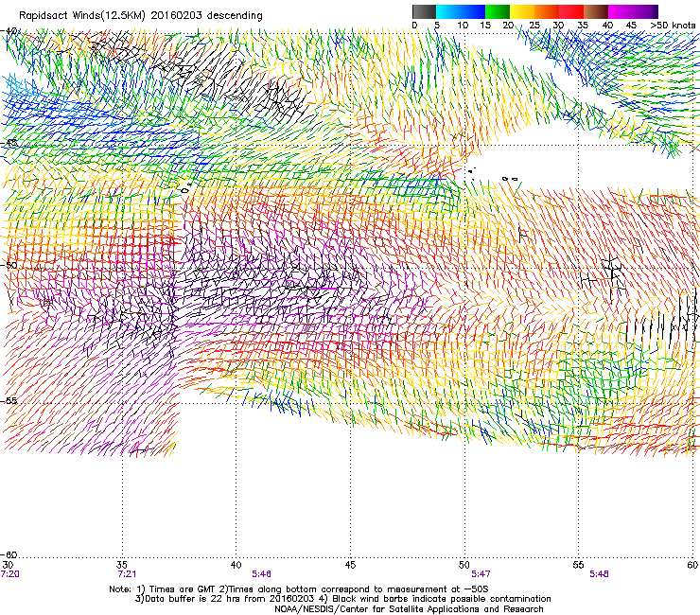Image resolution: width=700 pixels, height=615 pixels.
Task: Click the legend value '25' under color bar
Action: [534, 26]
